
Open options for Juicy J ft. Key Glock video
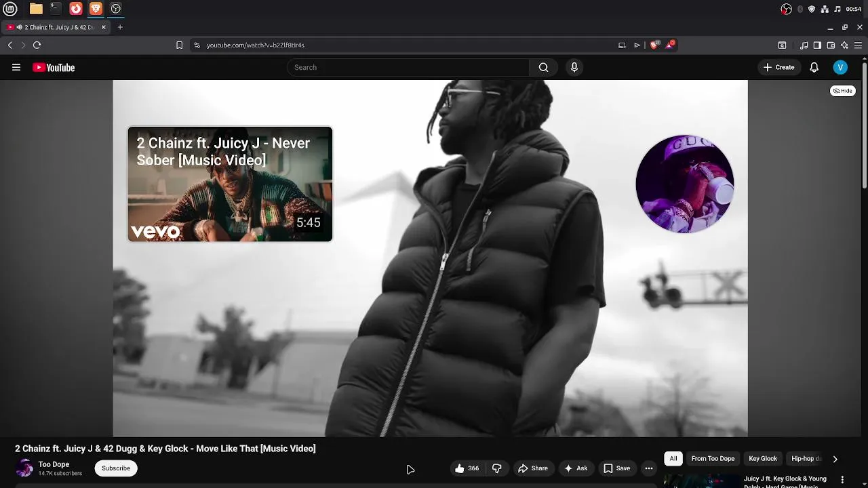tap(843, 480)
